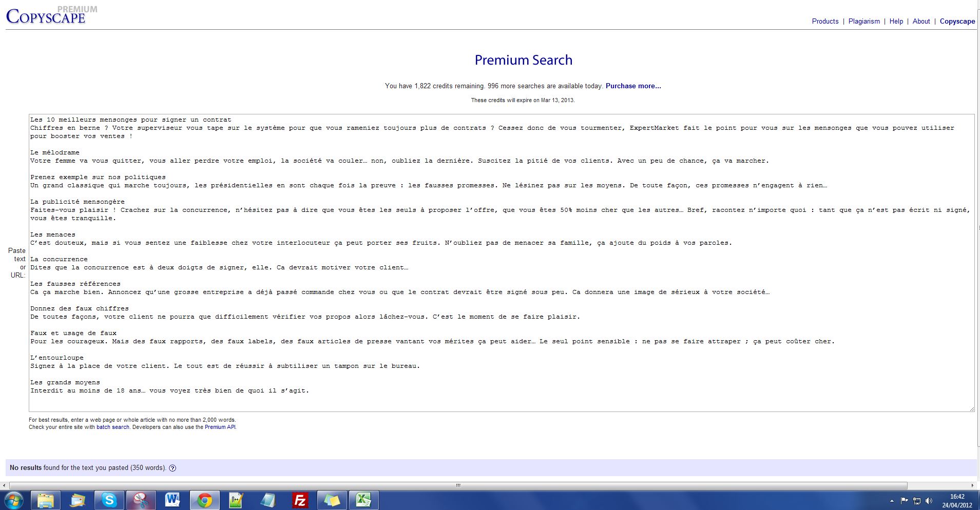The height and width of the screenshot is (510, 980).
Task: Launch Snipping Tool from taskbar
Action: pyautogui.click(x=141, y=500)
